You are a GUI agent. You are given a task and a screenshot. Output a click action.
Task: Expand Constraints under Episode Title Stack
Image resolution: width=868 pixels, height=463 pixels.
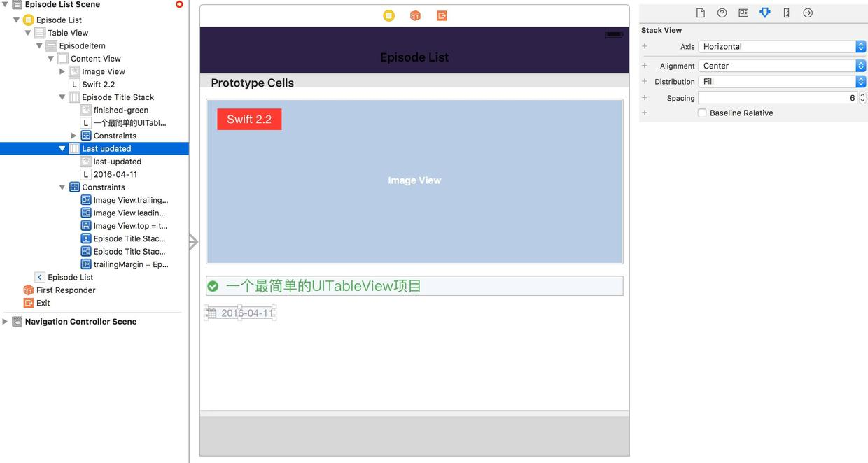[74, 136]
